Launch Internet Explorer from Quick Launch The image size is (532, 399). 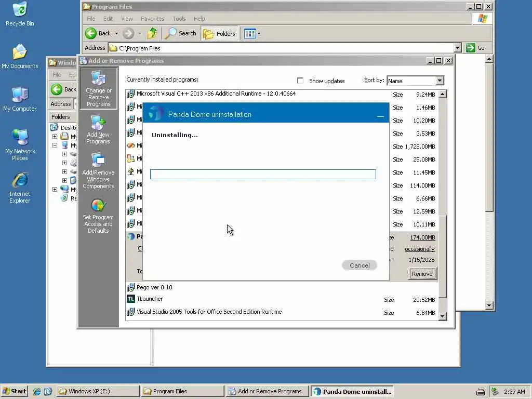pos(37,391)
